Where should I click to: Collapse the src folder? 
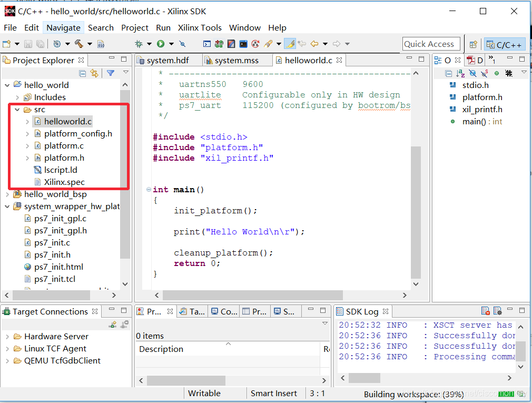pos(17,110)
